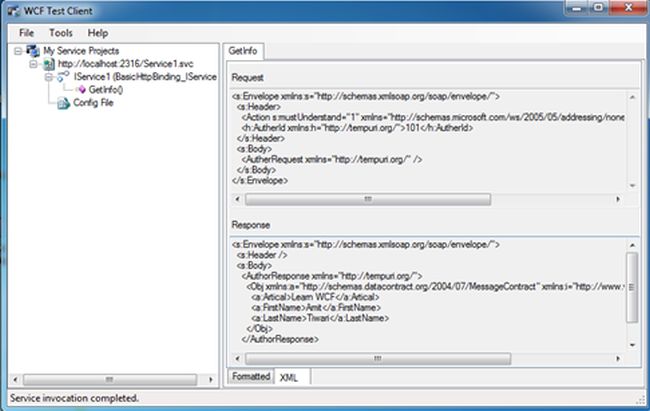Click Request pane scroll down arrow
Viewport: 650px width, 411px height.
pyautogui.click(x=633, y=185)
